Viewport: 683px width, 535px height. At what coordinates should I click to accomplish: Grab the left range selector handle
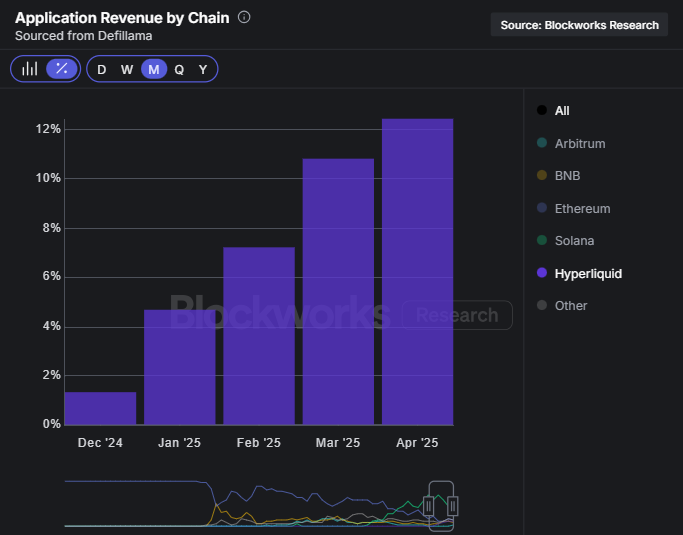pos(429,506)
